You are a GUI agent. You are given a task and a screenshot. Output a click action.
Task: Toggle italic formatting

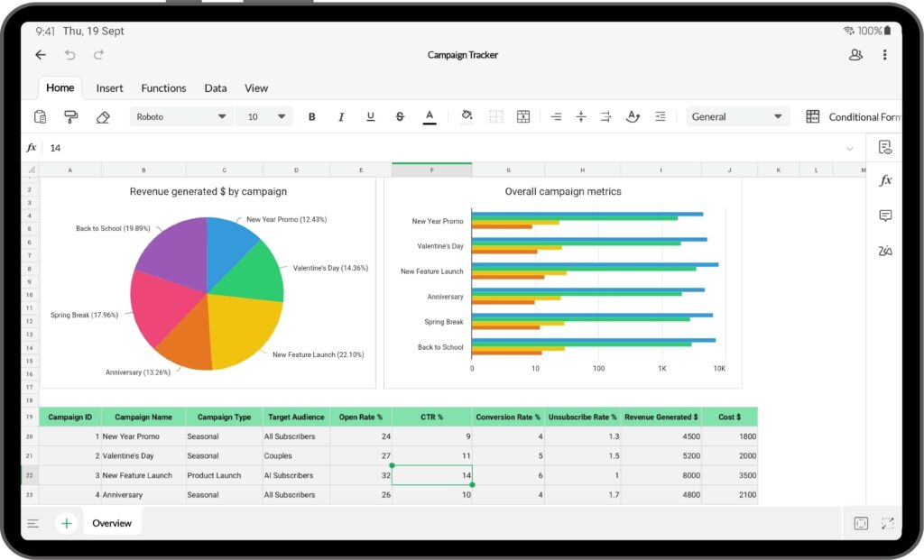coord(340,116)
